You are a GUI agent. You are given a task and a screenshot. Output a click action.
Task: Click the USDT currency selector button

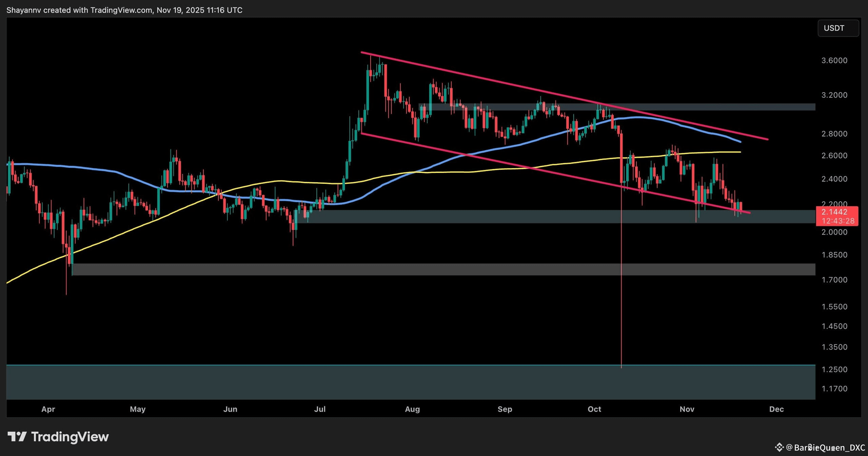coord(838,28)
